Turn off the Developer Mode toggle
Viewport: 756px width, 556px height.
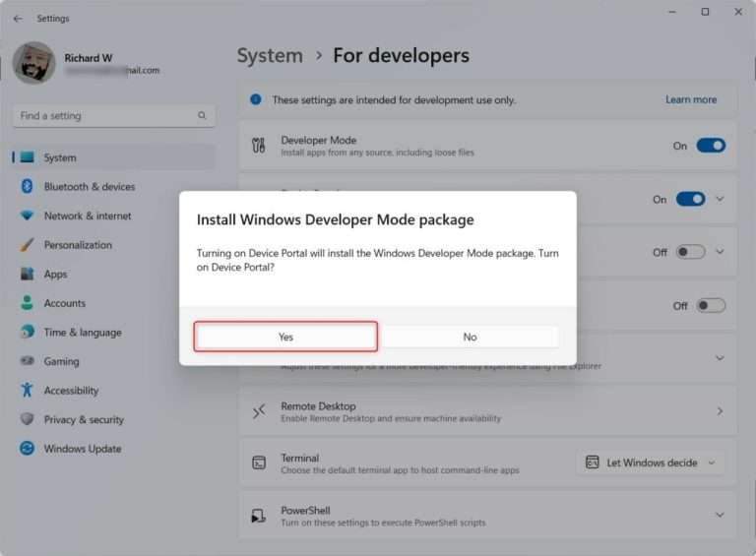(711, 146)
